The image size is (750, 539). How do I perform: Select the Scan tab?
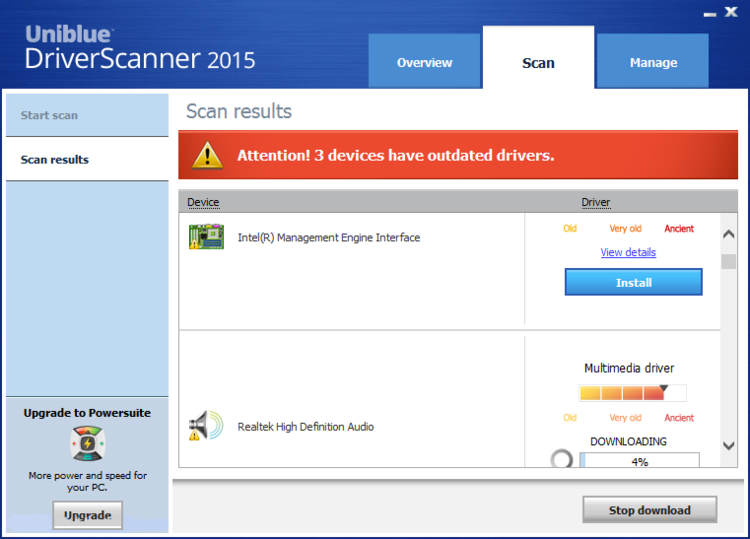(x=539, y=58)
